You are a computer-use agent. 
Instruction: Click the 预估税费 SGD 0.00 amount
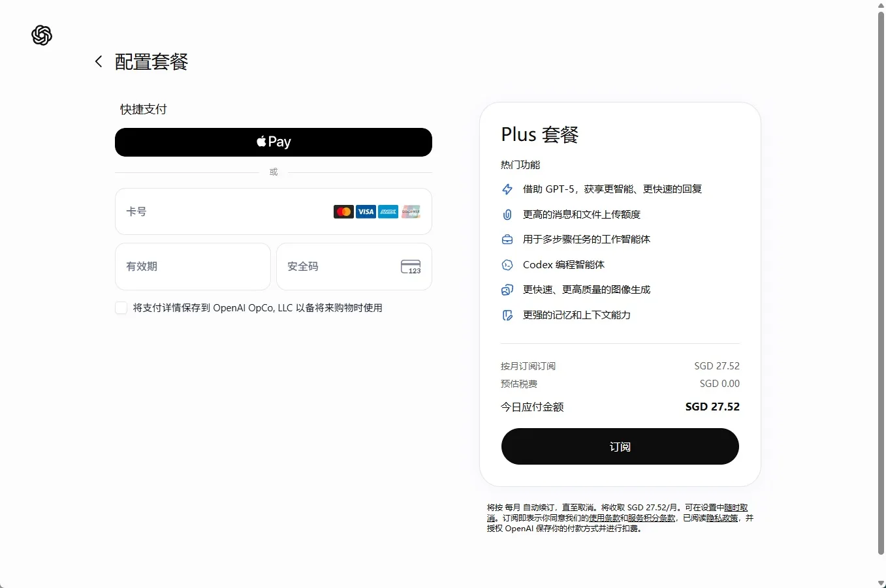click(x=720, y=384)
